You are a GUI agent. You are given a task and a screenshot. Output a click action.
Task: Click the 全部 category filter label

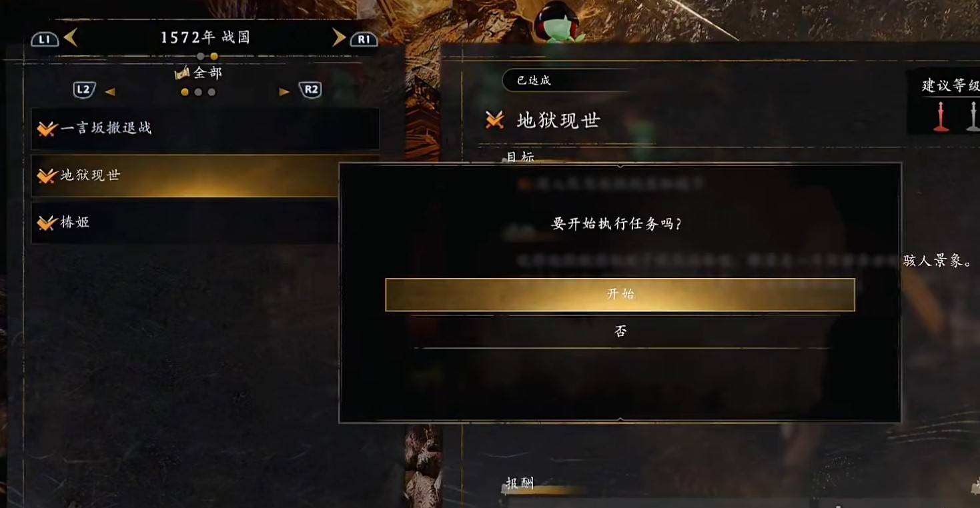tap(207, 73)
